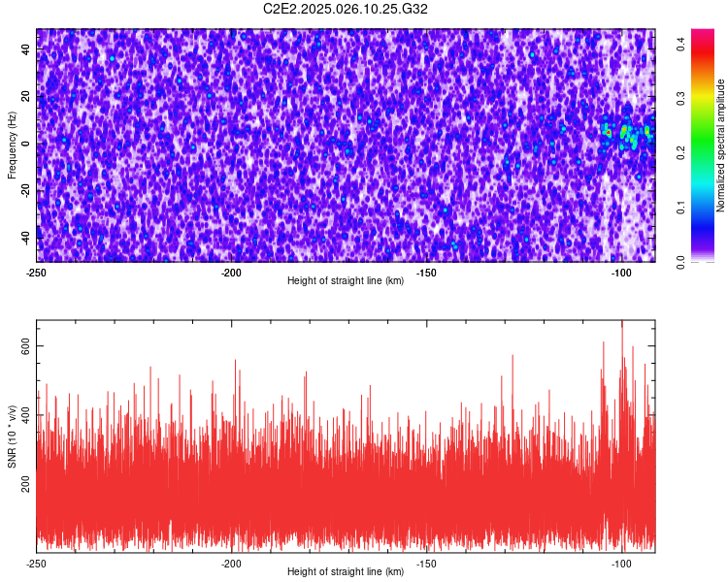Click the lower plot's 'Height of straight line (km)' label

click(x=346, y=571)
